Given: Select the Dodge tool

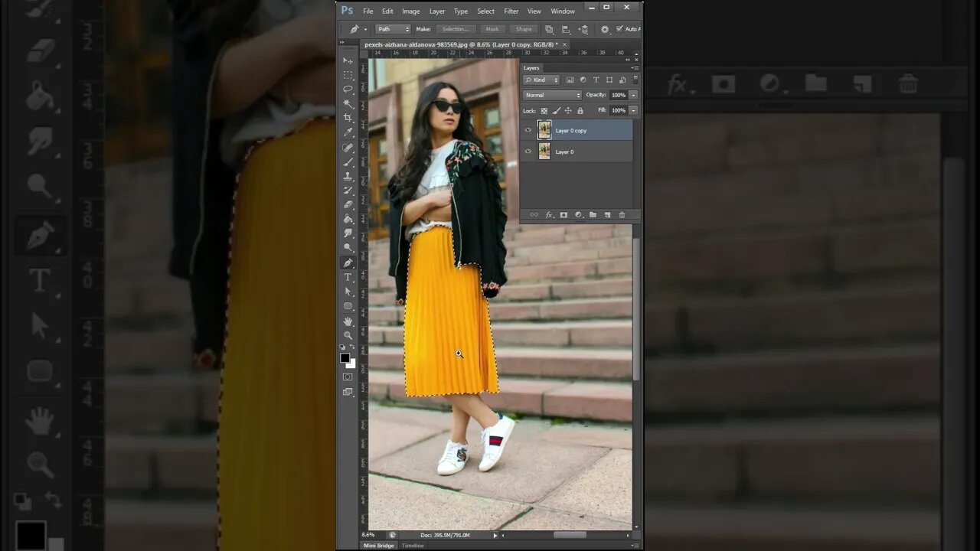Looking at the screenshot, I should [x=348, y=248].
